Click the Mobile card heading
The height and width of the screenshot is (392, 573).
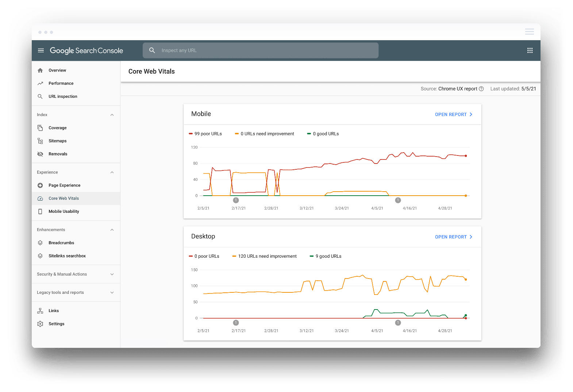click(201, 114)
